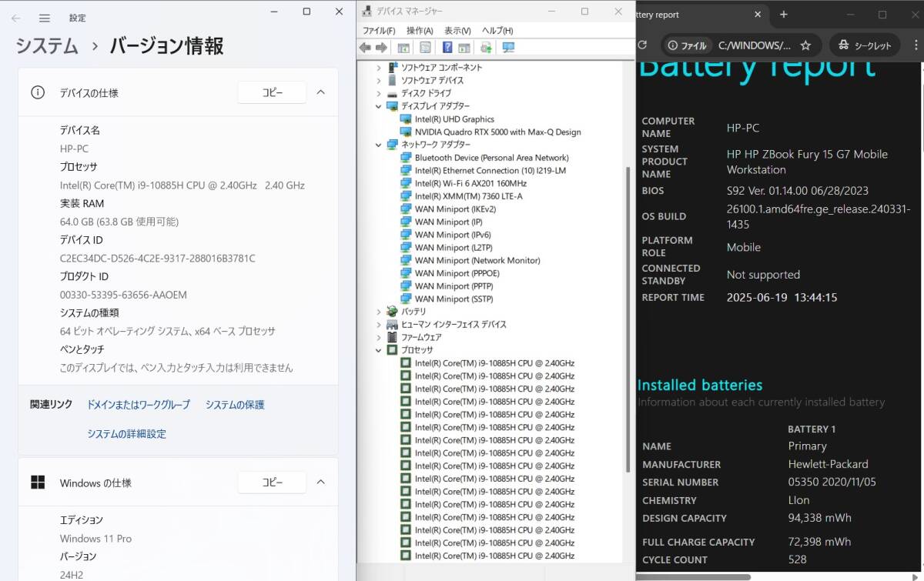Image resolution: width=924 pixels, height=581 pixels.
Task: Open システムの詳細設定 link
Action: [126, 434]
